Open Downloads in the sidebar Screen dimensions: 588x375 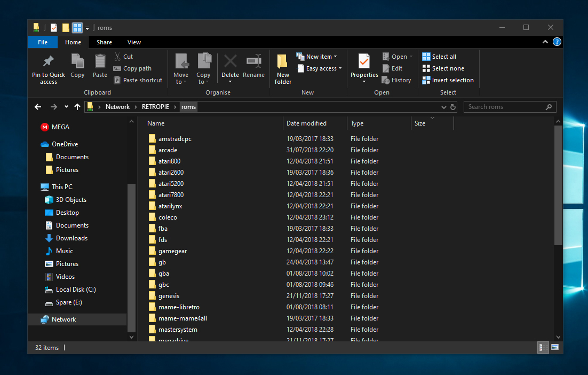[x=66, y=238]
